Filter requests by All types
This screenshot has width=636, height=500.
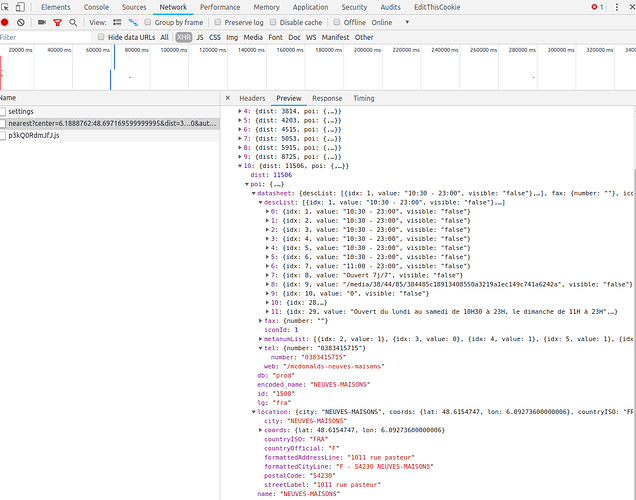coord(164,37)
